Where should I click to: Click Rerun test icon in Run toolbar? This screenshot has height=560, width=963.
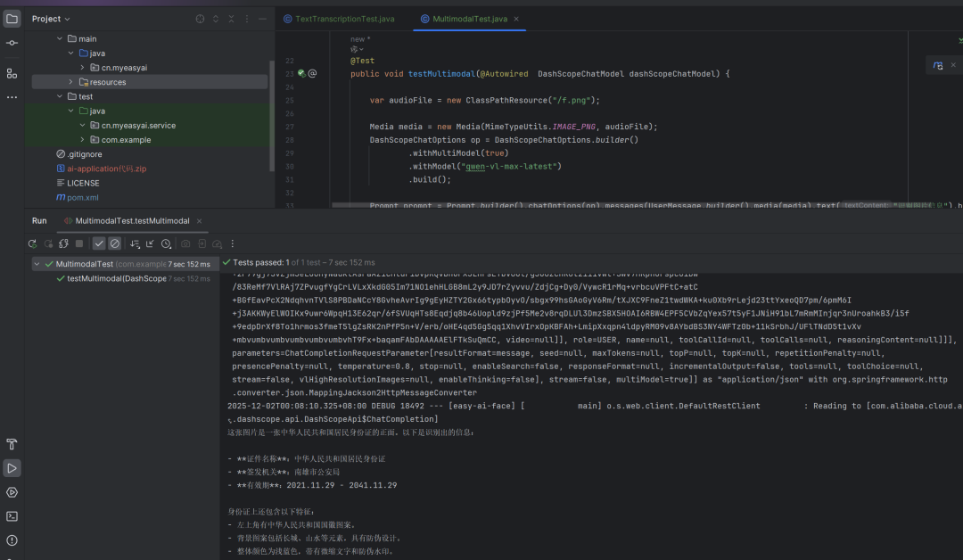pos(33,243)
